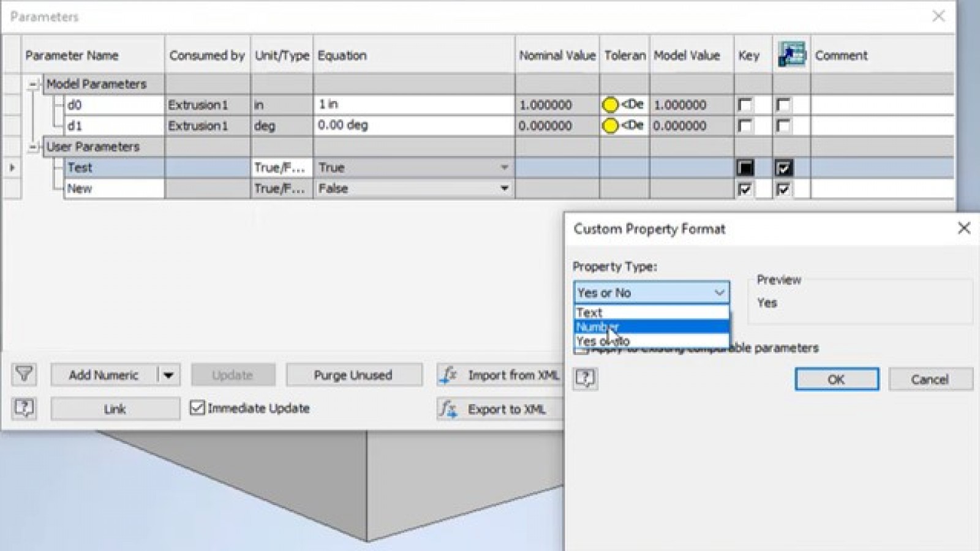Click Key column header
The height and width of the screenshot is (551, 980).
pyautogui.click(x=753, y=55)
